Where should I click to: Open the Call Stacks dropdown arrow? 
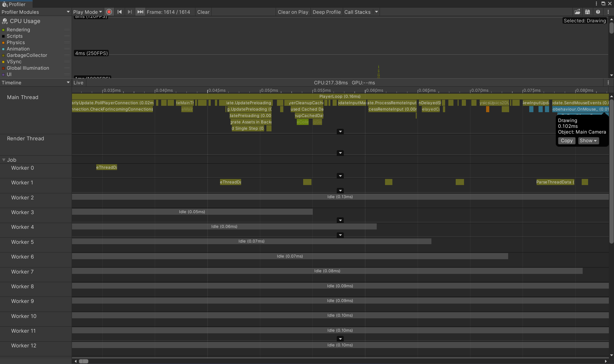[x=376, y=12]
